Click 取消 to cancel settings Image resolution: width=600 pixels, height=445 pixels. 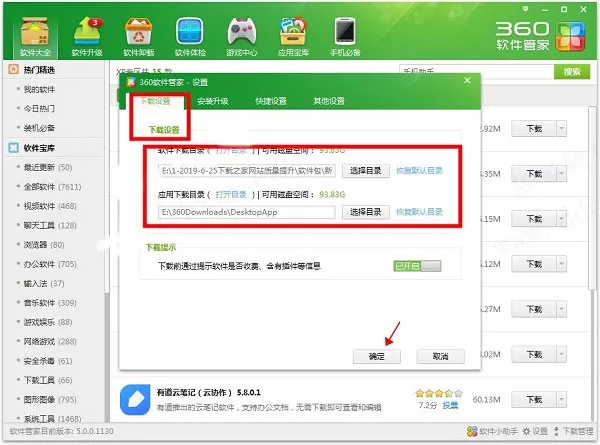(x=440, y=356)
